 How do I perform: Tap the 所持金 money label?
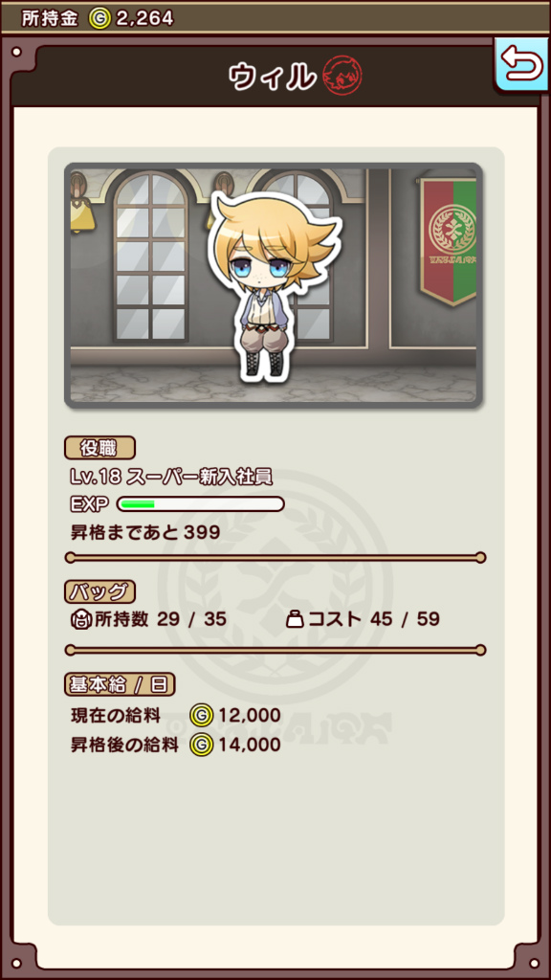click(x=50, y=19)
